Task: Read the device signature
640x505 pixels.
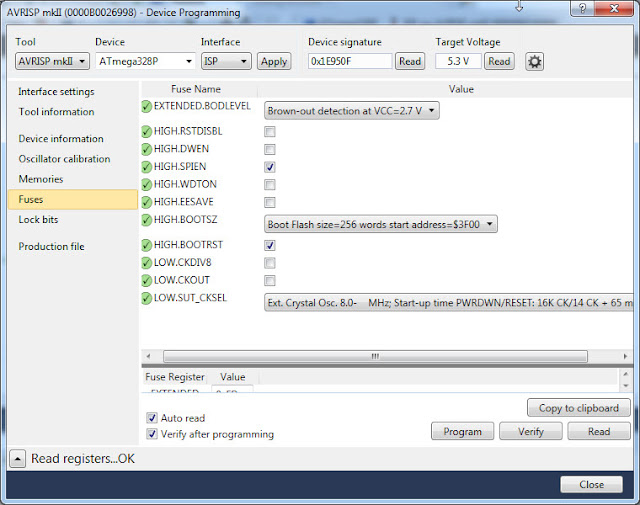Action: pyautogui.click(x=410, y=61)
